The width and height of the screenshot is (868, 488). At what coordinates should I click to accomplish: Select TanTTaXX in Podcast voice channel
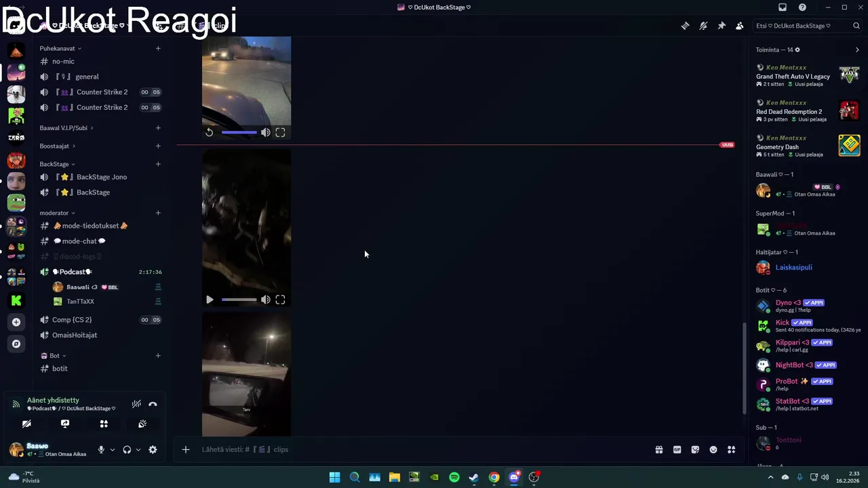[106, 301]
